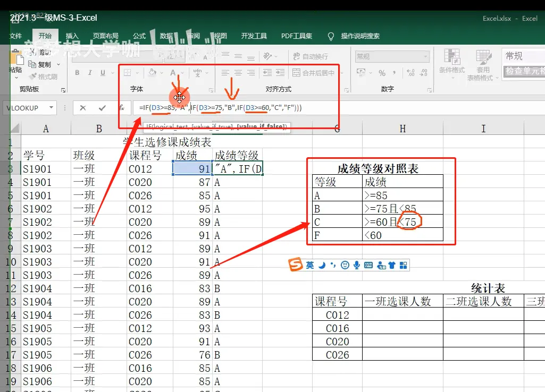The width and height of the screenshot is (545, 392).
Task: Toggle middle vertical alignment
Action: click(x=238, y=56)
